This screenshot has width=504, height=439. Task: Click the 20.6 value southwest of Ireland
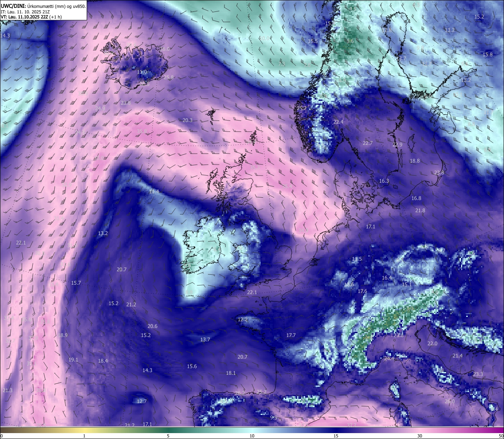(152, 326)
